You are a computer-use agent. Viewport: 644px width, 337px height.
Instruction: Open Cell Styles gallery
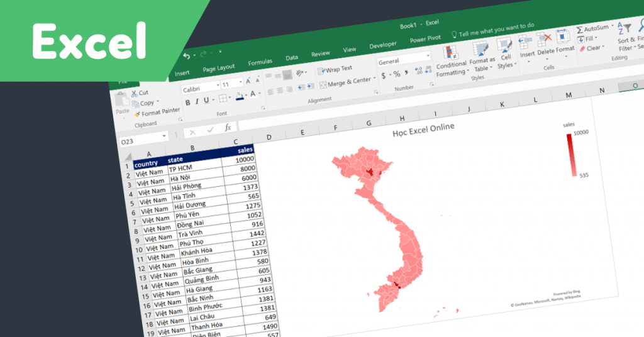(x=505, y=53)
